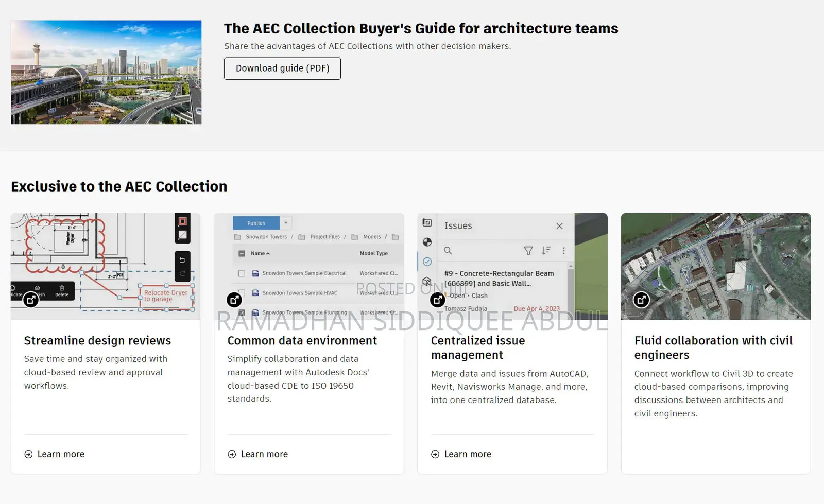Click the blue Publish button
The width and height of the screenshot is (824, 504).
(x=256, y=223)
